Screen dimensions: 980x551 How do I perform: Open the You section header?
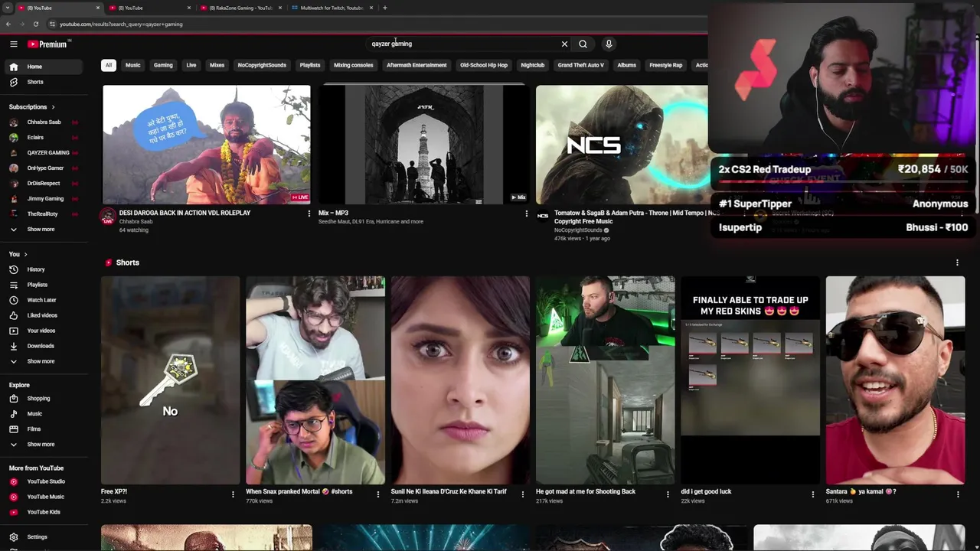(18, 254)
